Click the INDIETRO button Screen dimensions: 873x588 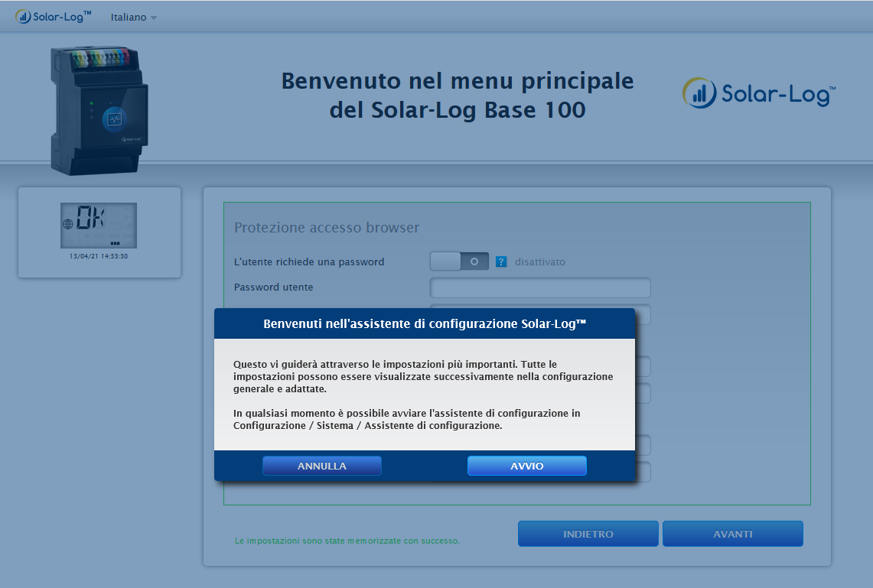[x=588, y=534]
